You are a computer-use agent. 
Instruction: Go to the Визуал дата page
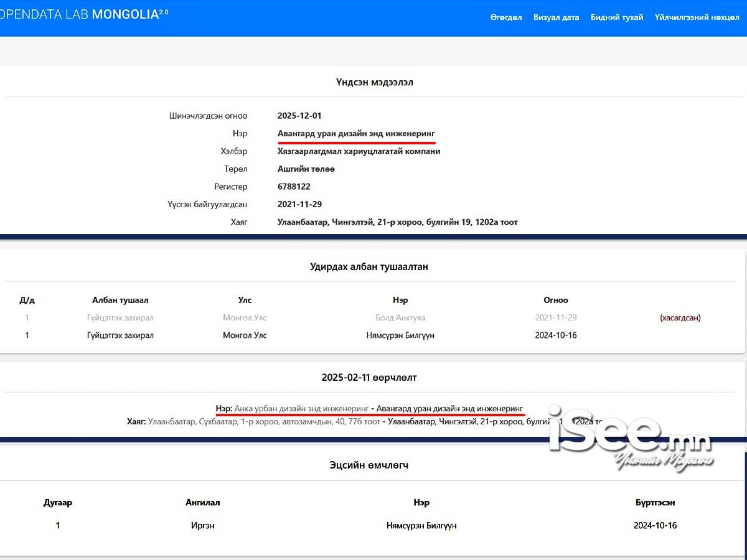pos(556,17)
